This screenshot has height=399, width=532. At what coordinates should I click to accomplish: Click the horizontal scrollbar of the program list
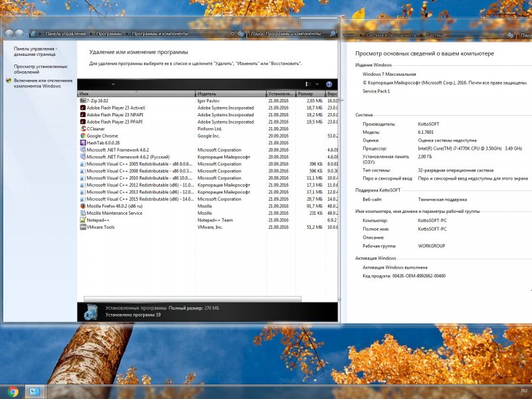point(192,299)
